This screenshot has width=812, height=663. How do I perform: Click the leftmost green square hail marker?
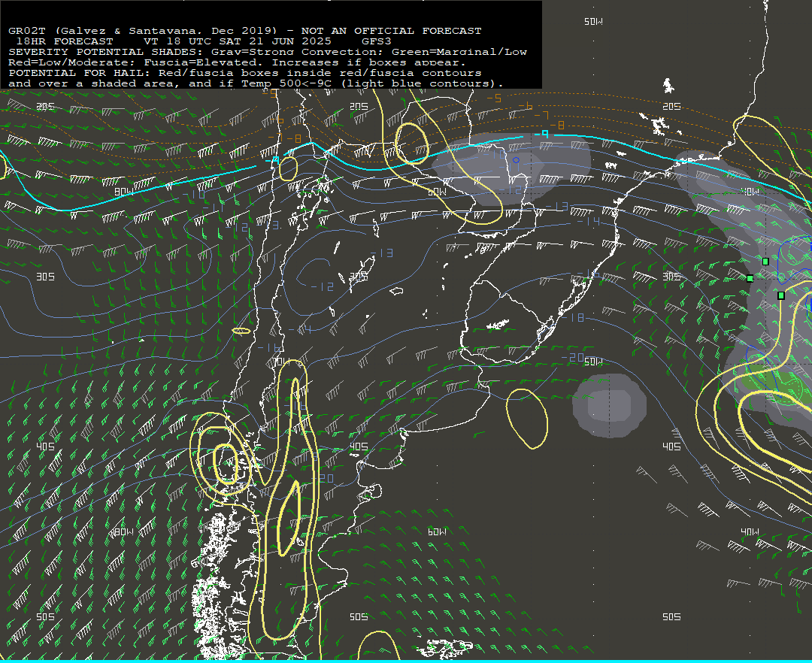point(750,278)
